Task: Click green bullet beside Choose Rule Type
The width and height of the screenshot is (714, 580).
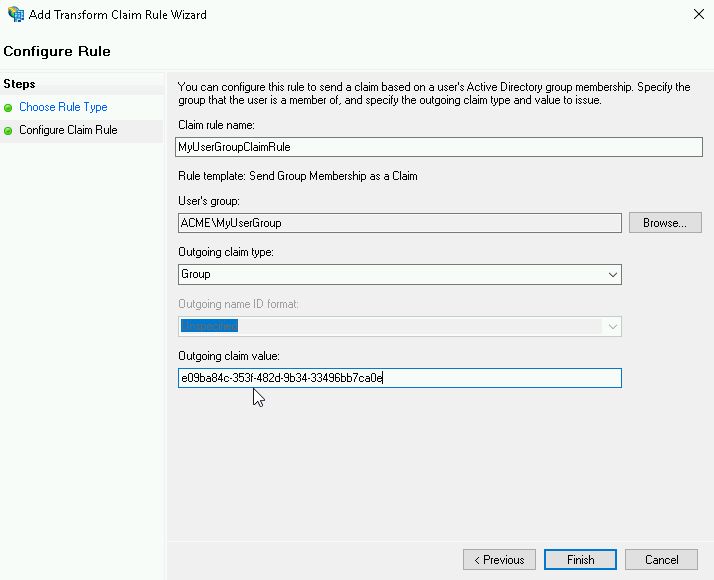Action: 8,108
